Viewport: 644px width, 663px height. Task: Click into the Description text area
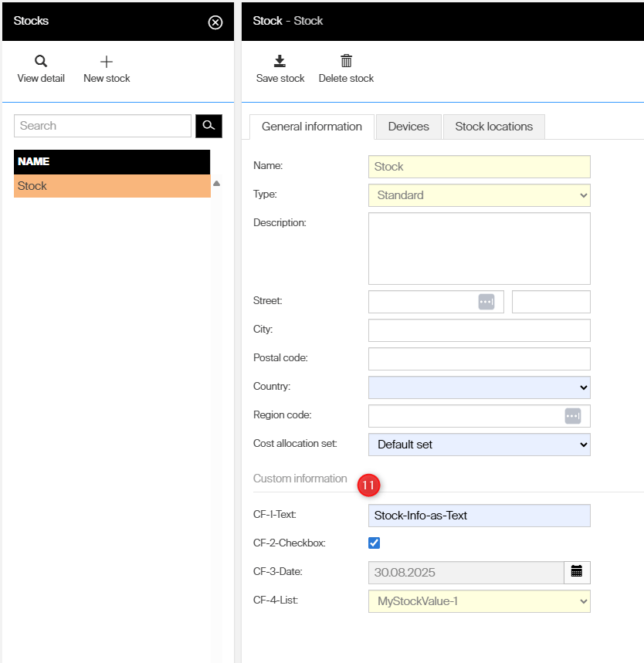tap(479, 249)
